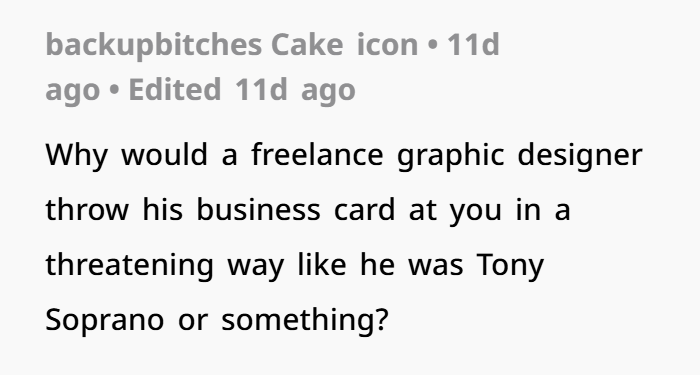This screenshot has height=375, width=700.
Task: Click the word 'something?' ending the comment
Action: coord(305,321)
